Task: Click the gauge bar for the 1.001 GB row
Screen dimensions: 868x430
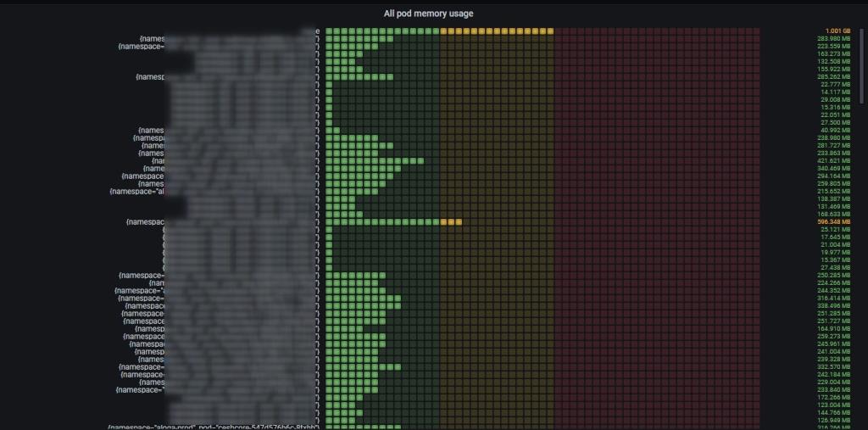Action: pyautogui.click(x=542, y=31)
